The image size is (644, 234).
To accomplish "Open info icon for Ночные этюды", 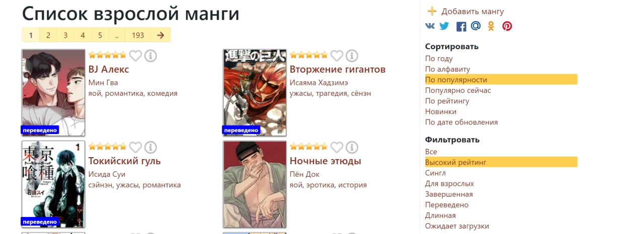I will pyautogui.click(x=352, y=147).
